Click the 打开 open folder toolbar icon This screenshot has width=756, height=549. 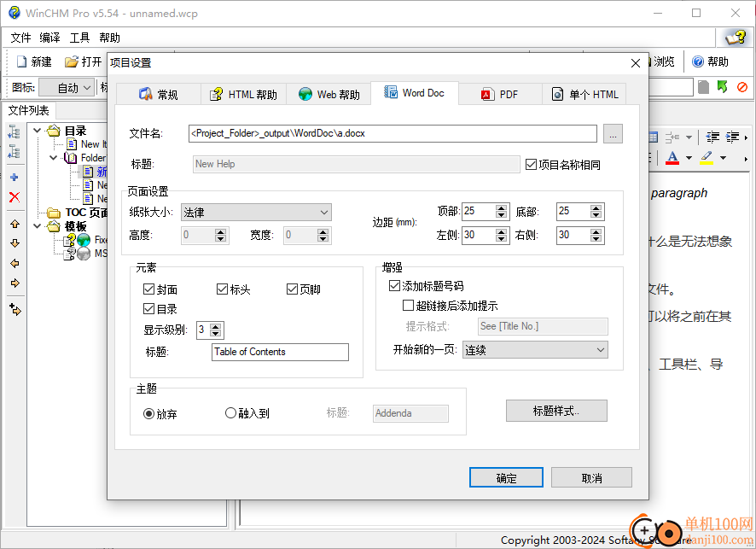coord(72,61)
